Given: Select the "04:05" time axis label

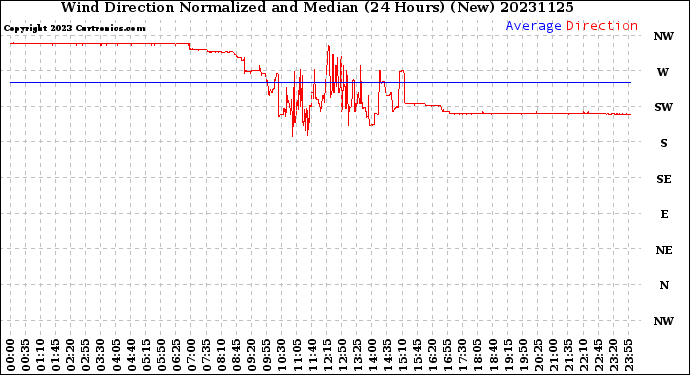Looking at the screenshot, I should [116, 355].
